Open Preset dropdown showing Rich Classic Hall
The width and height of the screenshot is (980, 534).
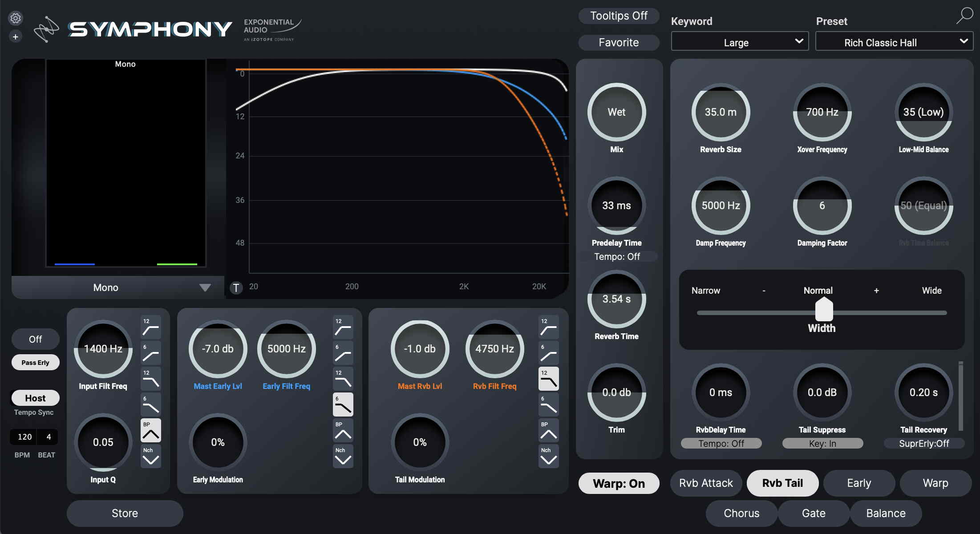[x=894, y=41]
